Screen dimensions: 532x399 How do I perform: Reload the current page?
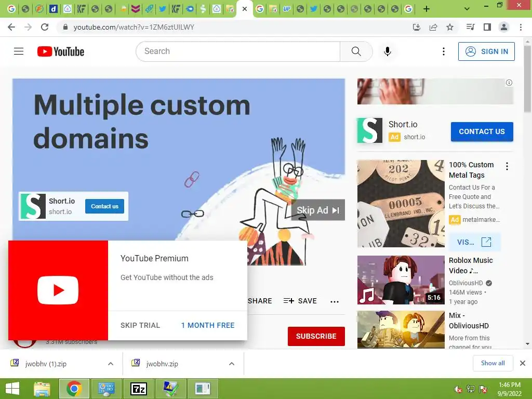pyautogui.click(x=45, y=27)
